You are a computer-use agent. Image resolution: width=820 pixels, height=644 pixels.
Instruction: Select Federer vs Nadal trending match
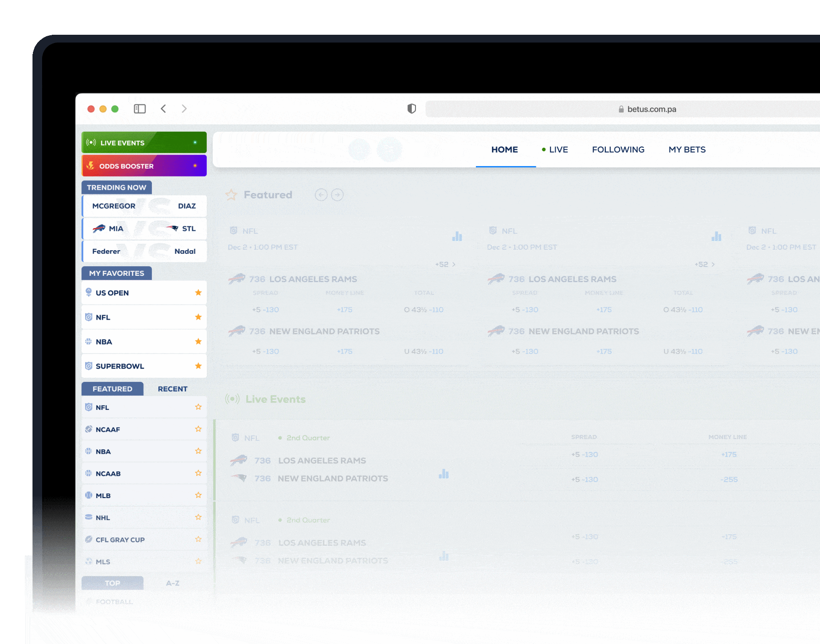[x=144, y=251]
